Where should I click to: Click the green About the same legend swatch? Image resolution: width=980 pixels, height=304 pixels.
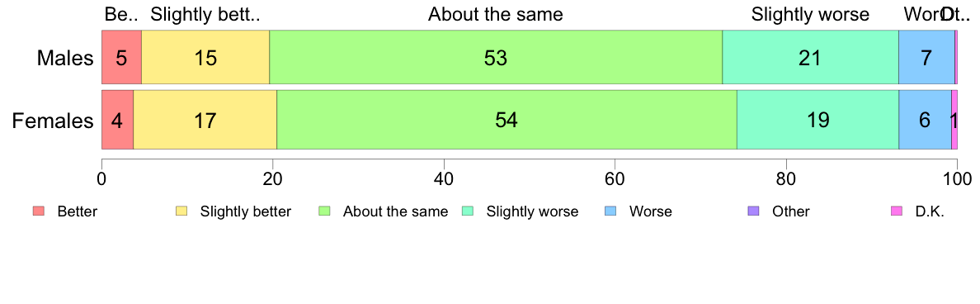tap(324, 211)
